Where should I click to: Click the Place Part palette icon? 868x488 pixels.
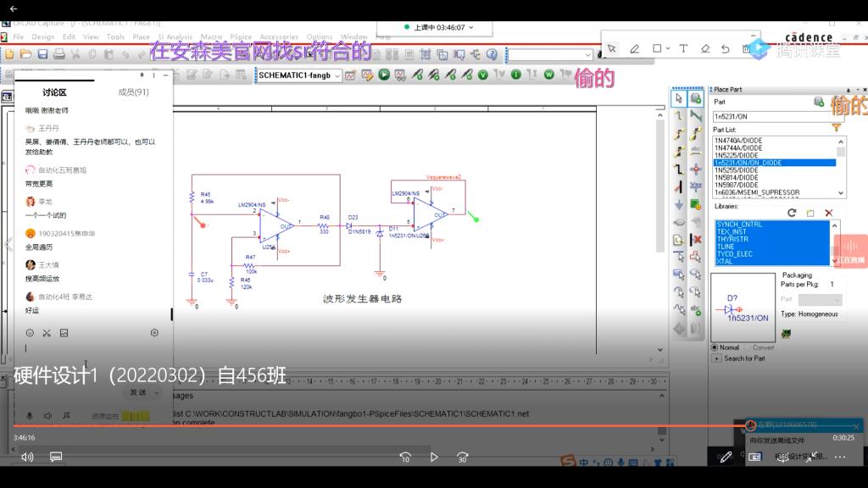click(696, 98)
